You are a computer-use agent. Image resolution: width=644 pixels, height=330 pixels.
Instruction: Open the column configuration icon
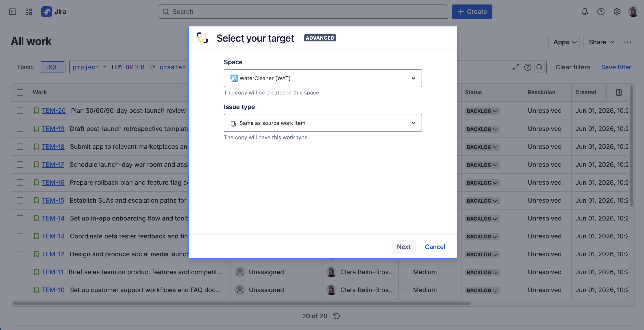tap(619, 92)
